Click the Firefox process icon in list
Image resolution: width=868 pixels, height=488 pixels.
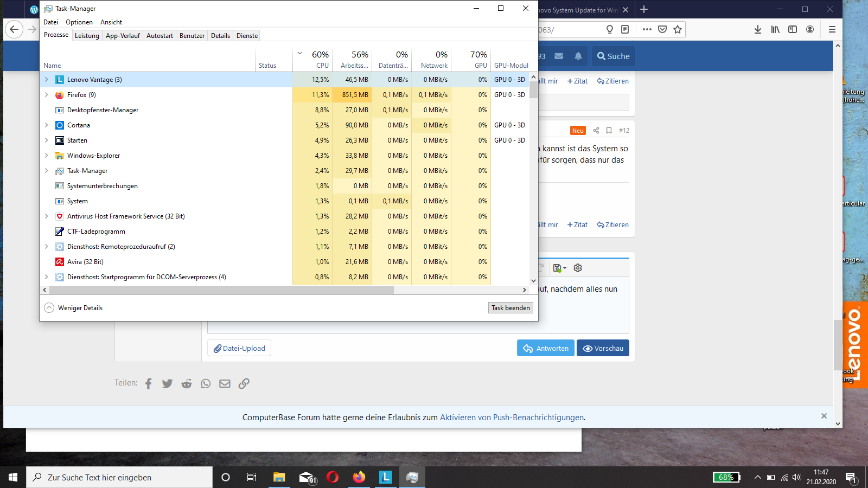coord(60,95)
